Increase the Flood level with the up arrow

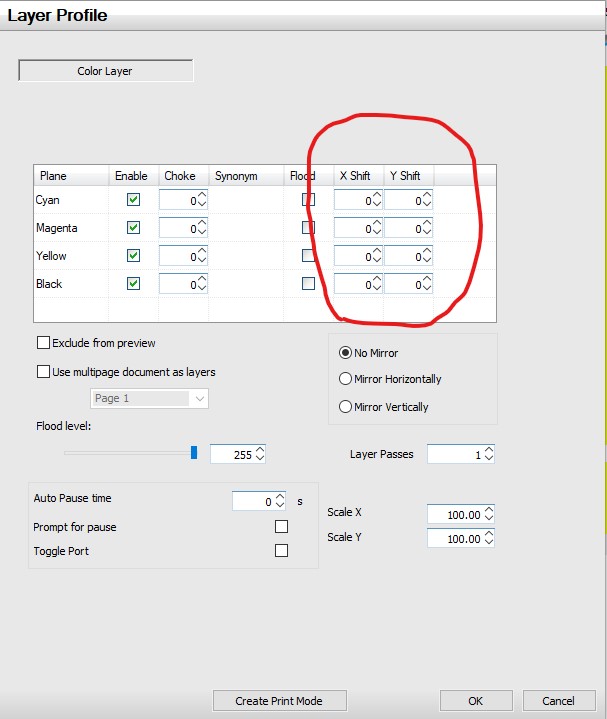(260, 450)
